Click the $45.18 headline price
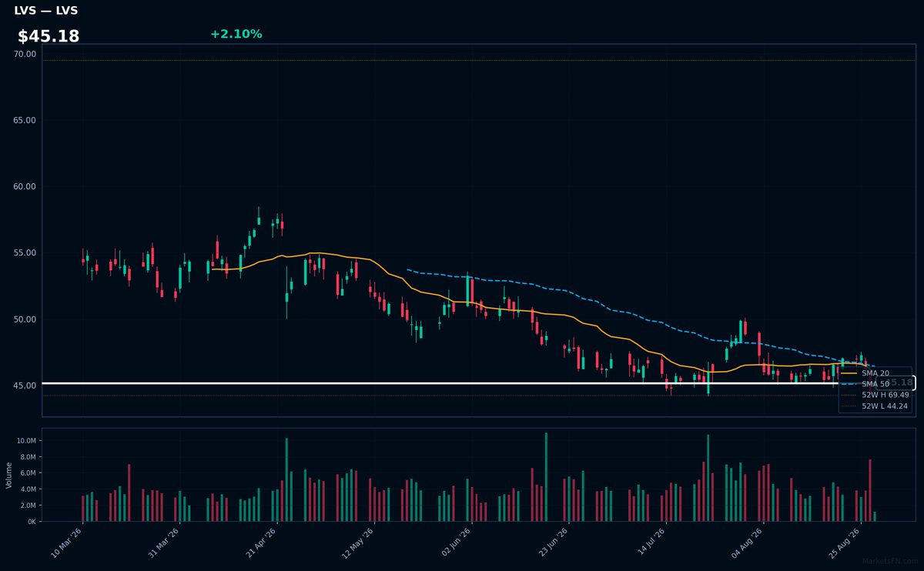The width and height of the screenshot is (924, 571). pyautogui.click(x=49, y=36)
